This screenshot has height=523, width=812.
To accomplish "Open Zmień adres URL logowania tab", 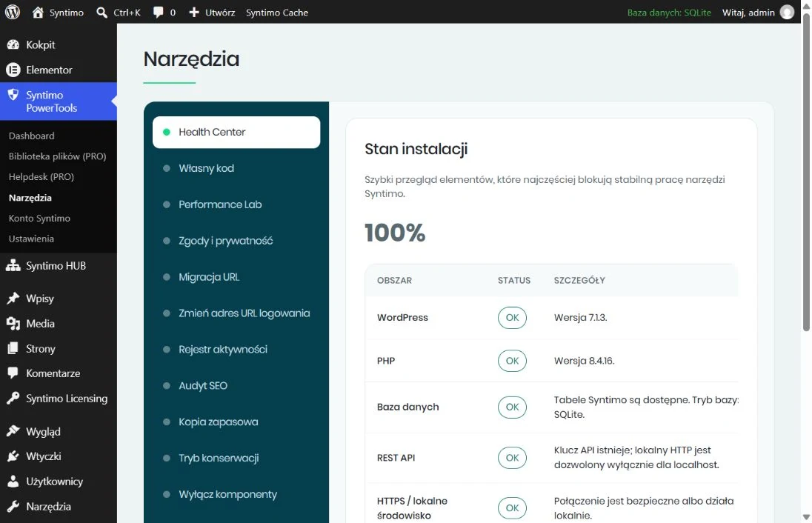I will click(236, 313).
